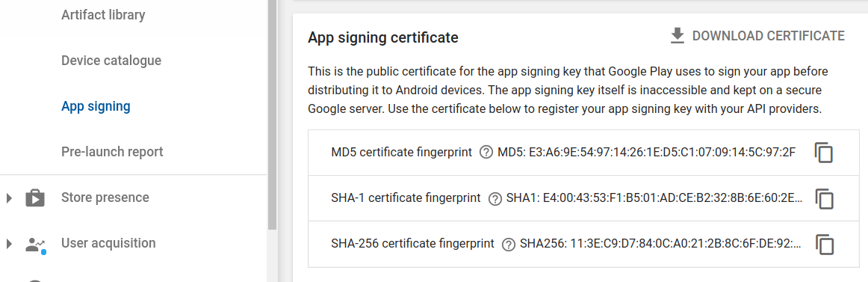The image size is (868, 282).
Task: Select App signing in sidebar
Action: (x=96, y=106)
